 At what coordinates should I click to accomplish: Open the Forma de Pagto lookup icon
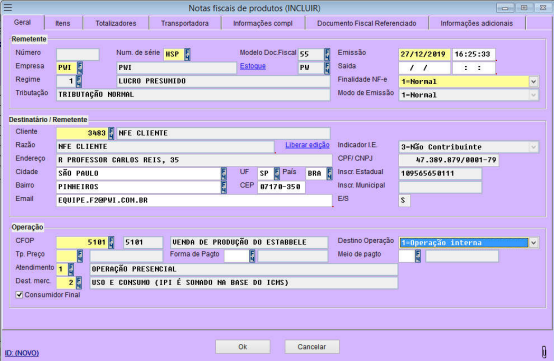pos(252,256)
